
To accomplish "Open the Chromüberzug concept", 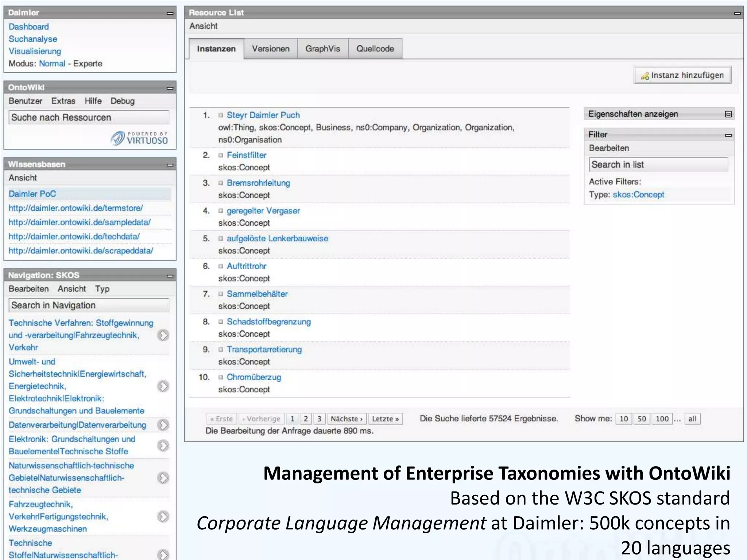I will coord(254,377).
